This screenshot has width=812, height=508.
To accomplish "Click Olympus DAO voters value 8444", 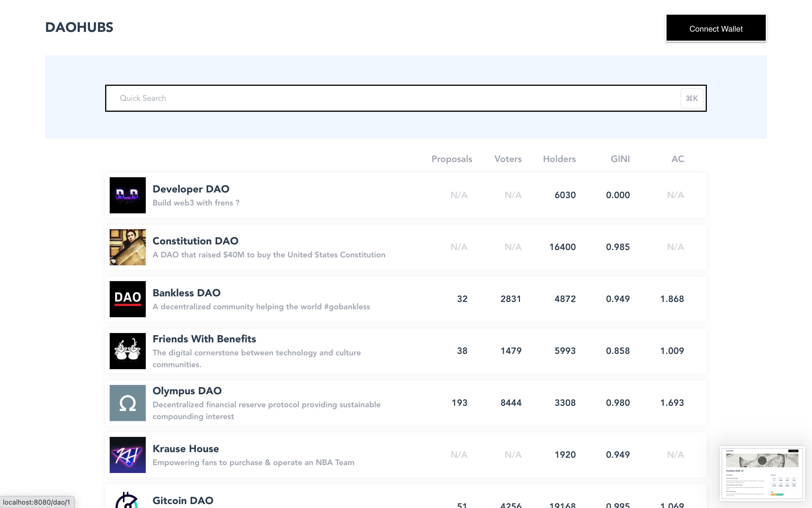I will [x=511, y=403].
